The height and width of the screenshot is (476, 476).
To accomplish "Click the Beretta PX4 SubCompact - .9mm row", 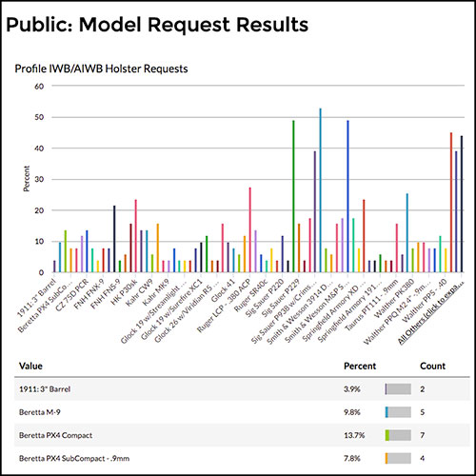I will point(242,458).
